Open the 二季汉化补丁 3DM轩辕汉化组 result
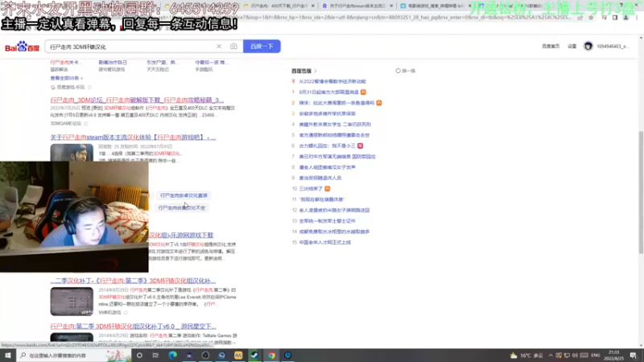This screenshot has width=644, height=362. (133, 281)
